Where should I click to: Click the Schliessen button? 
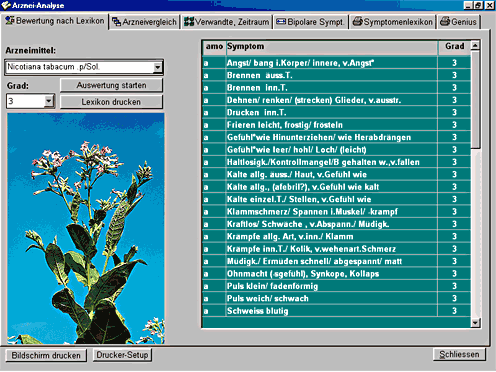pos(459,354)
